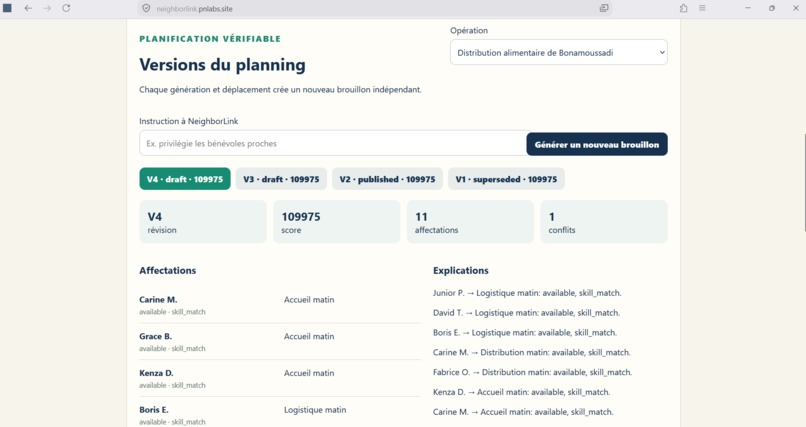Click explanation 'Junior P. → Logistique matin'

click(x=527, y=293)
